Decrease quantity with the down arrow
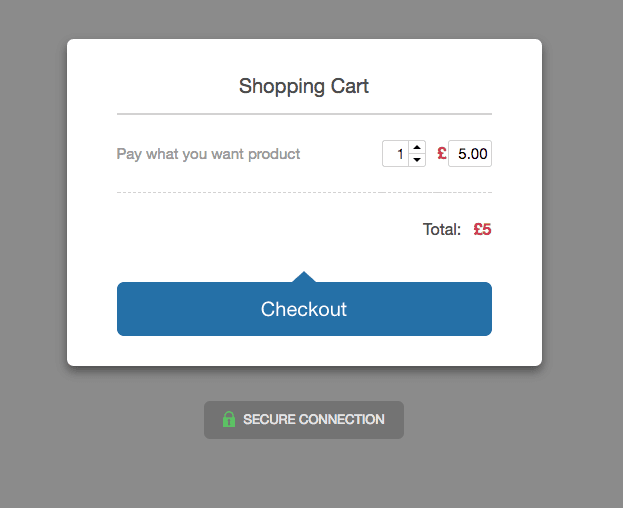 (x=417, y=160)
